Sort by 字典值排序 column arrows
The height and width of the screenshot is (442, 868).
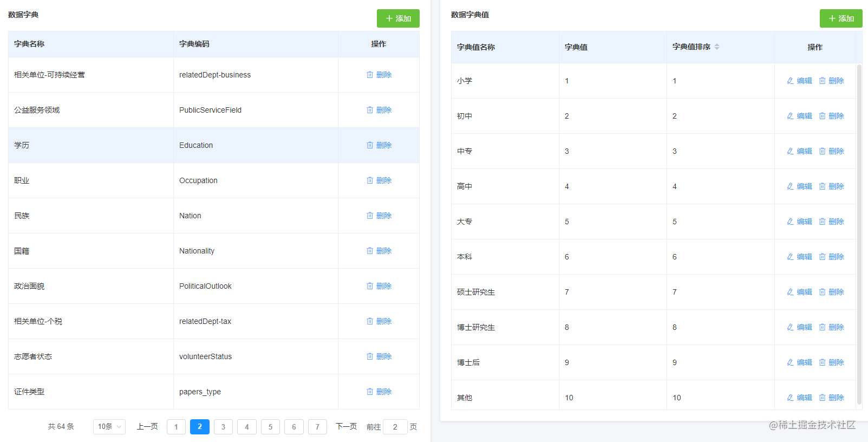717,47
